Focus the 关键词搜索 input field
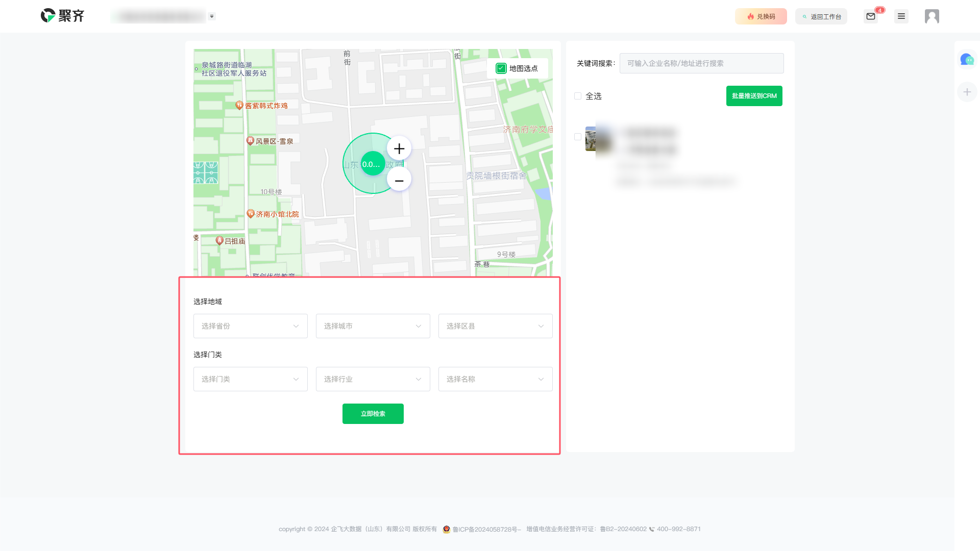The height and width of the screenshot is (551, 980). 701,63
